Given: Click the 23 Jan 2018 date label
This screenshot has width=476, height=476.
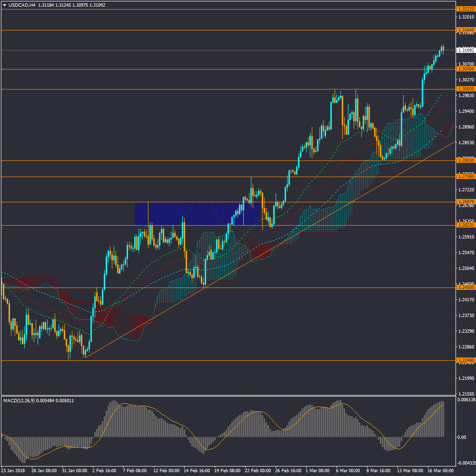Looking at the screenshot, I should pos(13,471).
